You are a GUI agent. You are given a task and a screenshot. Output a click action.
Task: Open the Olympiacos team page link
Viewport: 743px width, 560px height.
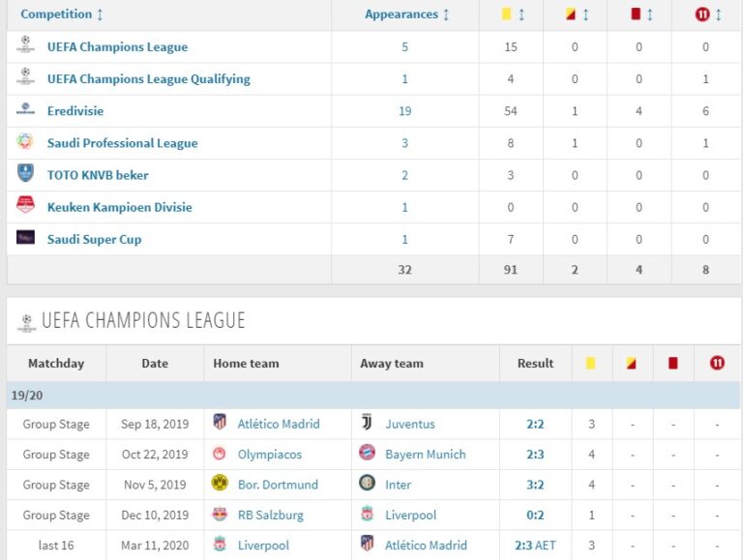click(x=269, y=454)
